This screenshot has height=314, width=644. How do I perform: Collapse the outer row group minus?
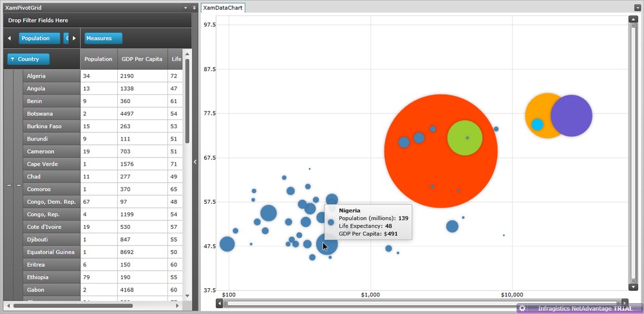tap(8, 185)
